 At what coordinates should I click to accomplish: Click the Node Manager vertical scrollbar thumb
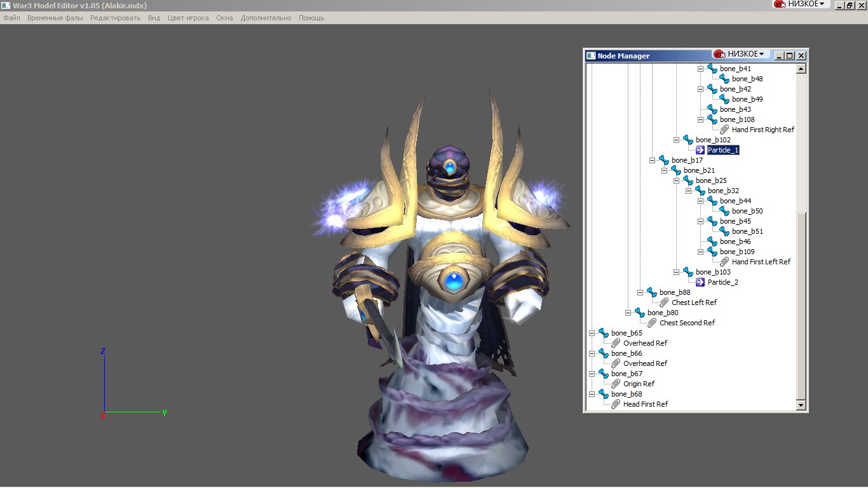[x=801, y=306]
